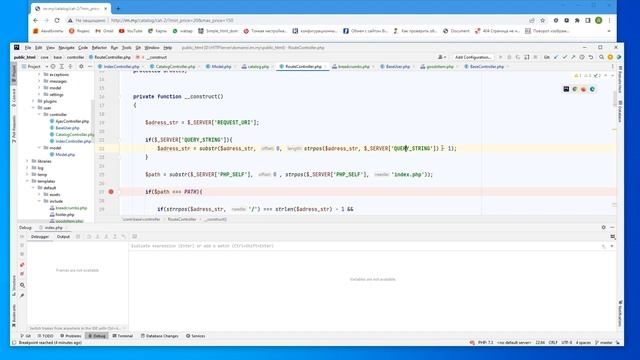Switch to the CatalogController.php editor tab
This screenshot has width=640, height=360.
coord(174,67)
